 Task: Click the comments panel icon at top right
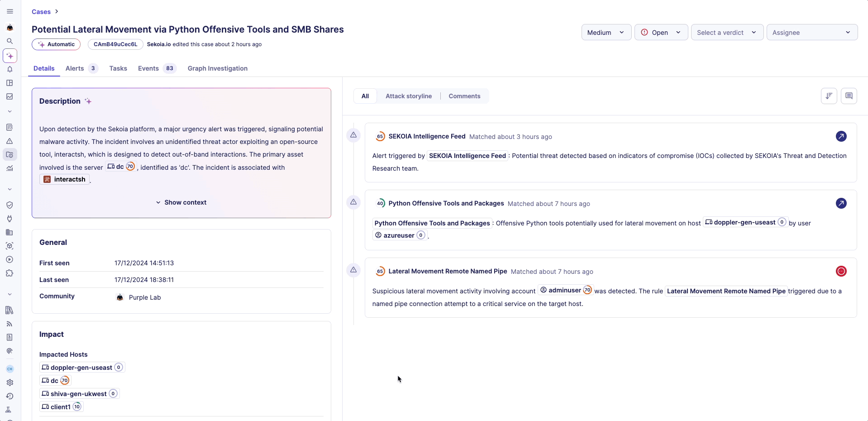coord(849,96)
